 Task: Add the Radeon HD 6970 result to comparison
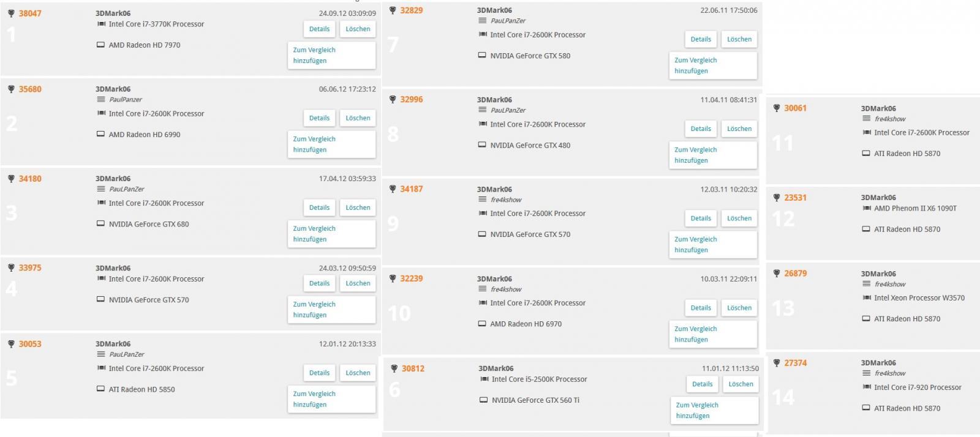click(713, 334)
